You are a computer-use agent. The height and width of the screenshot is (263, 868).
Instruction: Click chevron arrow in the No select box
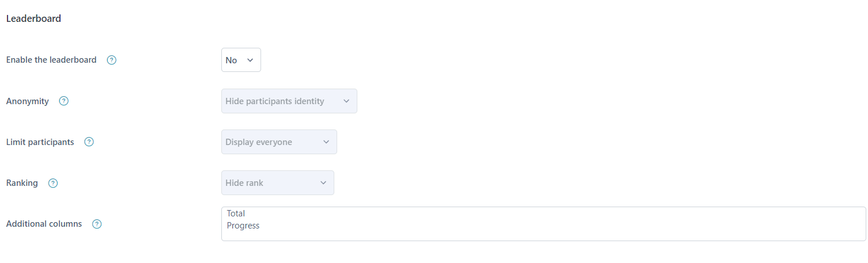tap(250, 60)
